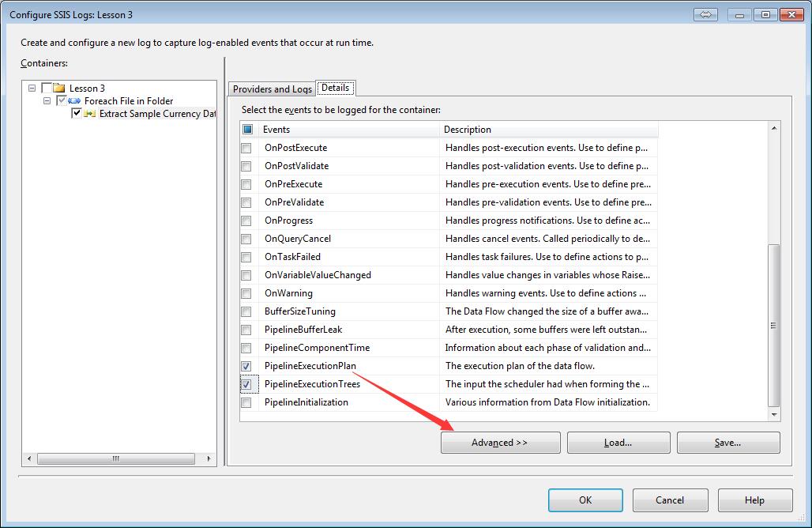
Task: Click the Extract Sample Currency data flow icon
Action: (x=89, y=114)
